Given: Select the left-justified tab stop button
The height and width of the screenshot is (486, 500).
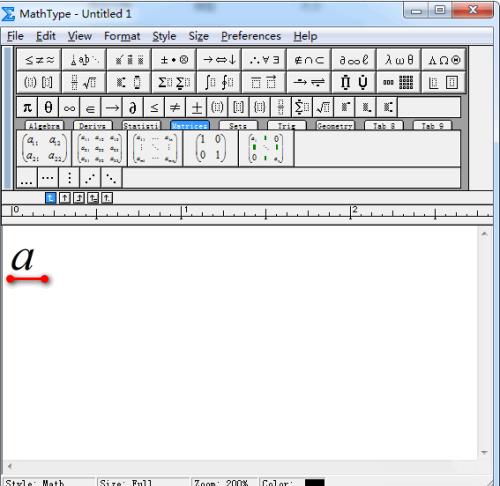Looking at the screenshot, I should (x=50, y=198).
